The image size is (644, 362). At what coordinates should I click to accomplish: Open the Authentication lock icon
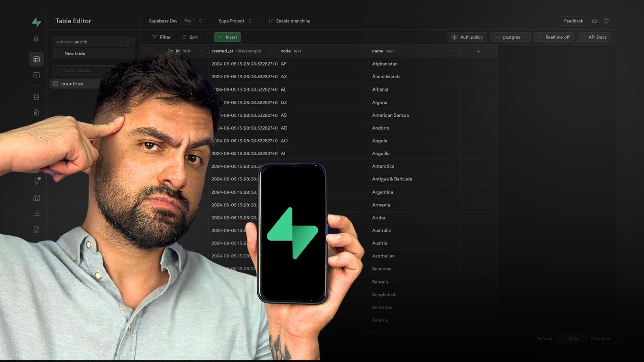36,112
